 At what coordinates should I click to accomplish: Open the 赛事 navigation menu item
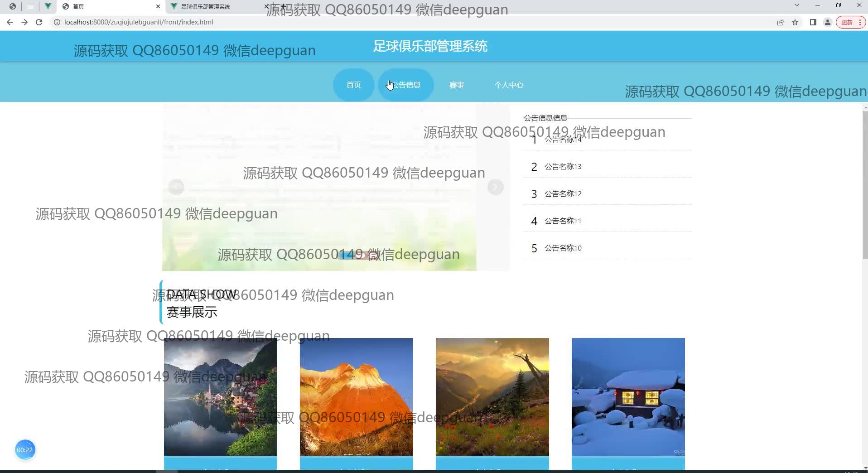coord(457,85)
